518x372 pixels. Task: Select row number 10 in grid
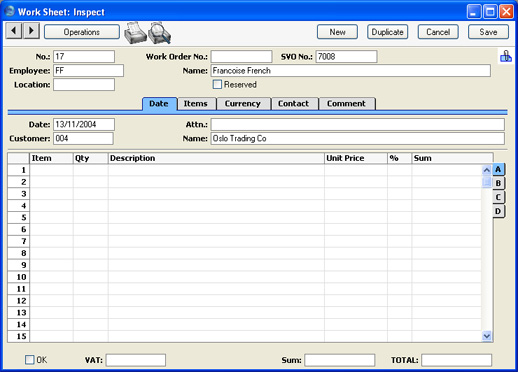click(19, 277)
